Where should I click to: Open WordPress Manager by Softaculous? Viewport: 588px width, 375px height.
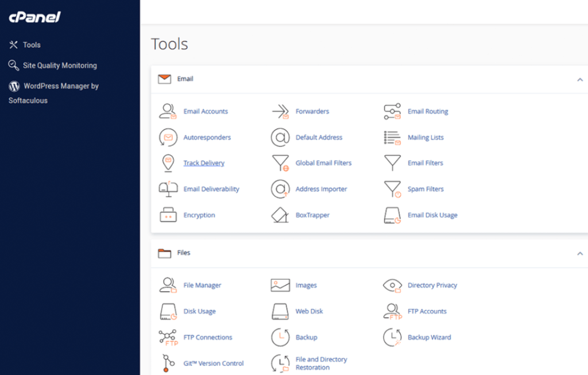53,93
